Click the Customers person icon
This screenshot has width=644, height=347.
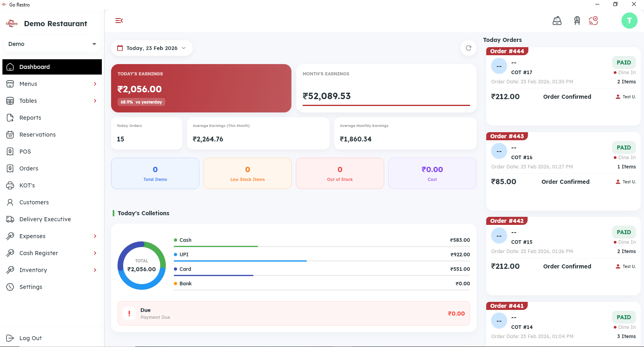10,202
